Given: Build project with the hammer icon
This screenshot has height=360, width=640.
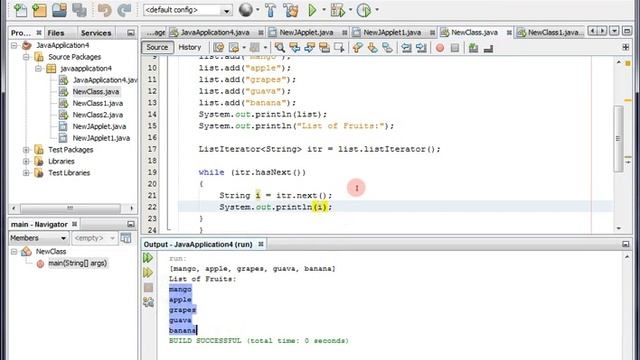Looking at the screenshot, I should [x=271, y=10].
